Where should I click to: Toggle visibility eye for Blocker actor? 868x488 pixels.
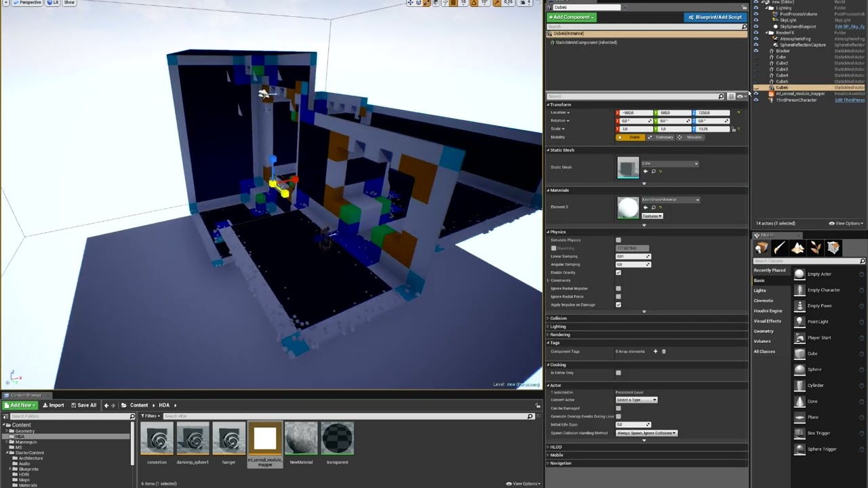pos(756,51)
